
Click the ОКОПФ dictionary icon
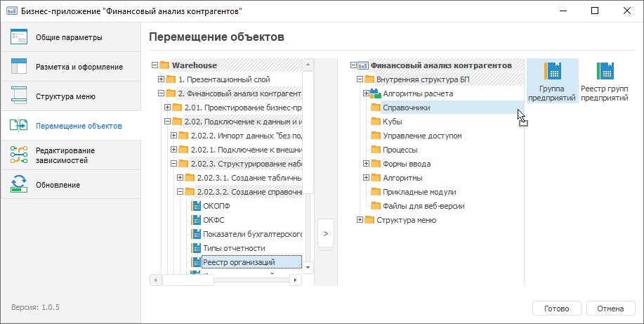[x=197, y=206]
